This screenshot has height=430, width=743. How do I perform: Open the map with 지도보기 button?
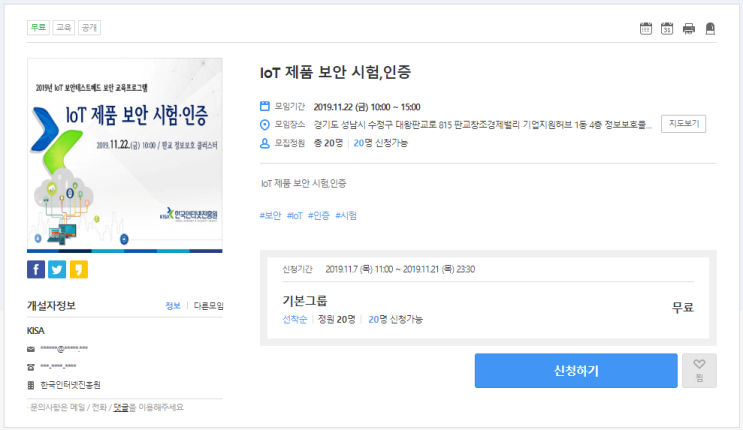click(x=683, y=124)
